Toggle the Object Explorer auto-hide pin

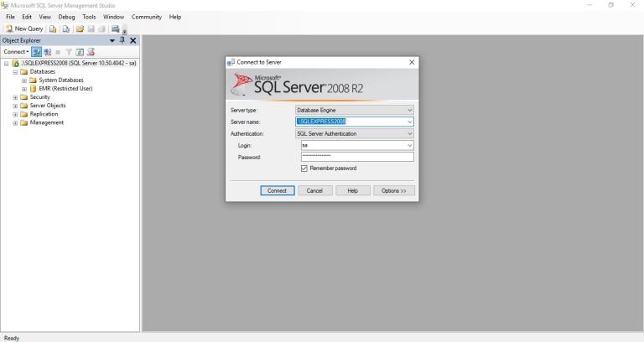pyautogui.click(x=122, y=40)
